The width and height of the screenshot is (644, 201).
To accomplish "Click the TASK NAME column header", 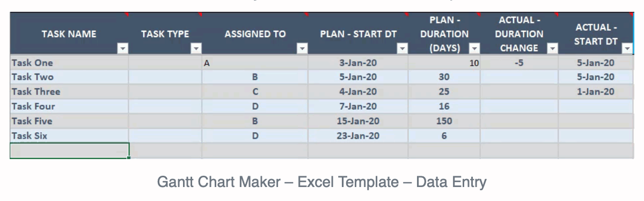I will click(69, 33).
